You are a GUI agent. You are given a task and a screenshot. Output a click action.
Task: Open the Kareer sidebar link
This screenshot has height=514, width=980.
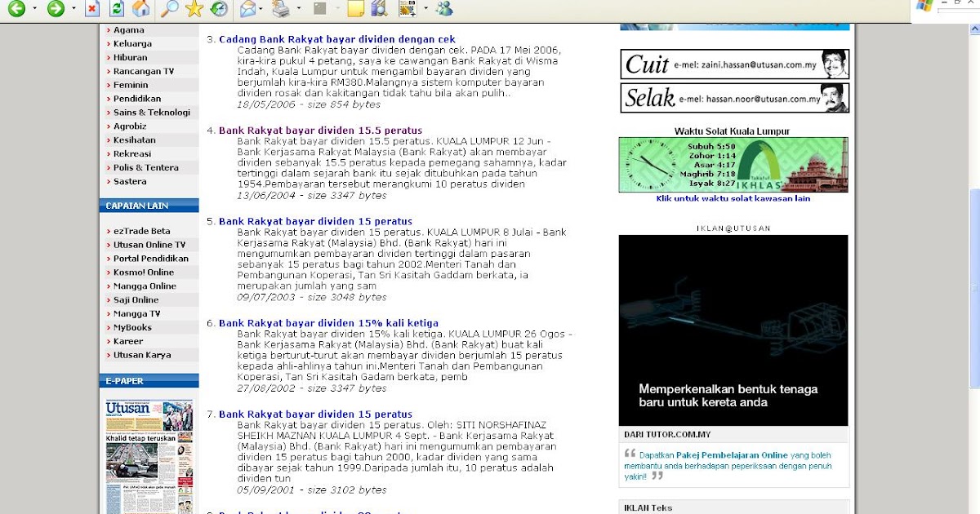[x=128, y=342]
